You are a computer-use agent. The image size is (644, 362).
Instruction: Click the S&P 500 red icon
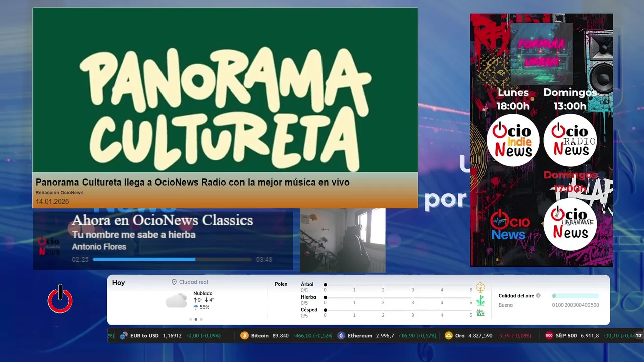(549, 336)
